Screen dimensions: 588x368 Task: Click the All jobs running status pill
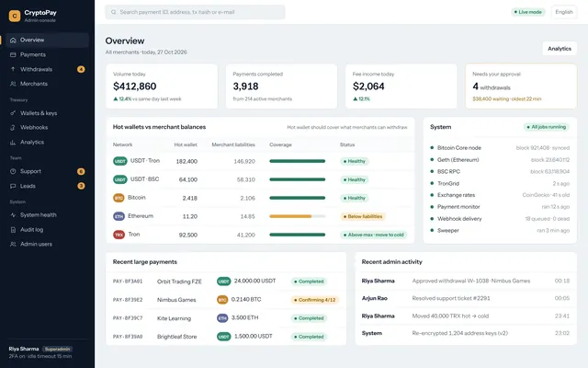pos(547,127)
